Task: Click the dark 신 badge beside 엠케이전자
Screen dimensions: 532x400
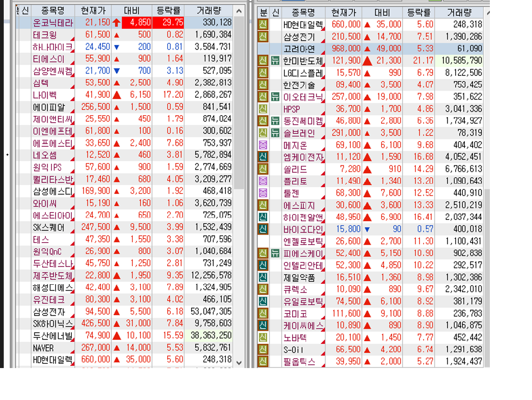Action: click(x=263, y=157)
